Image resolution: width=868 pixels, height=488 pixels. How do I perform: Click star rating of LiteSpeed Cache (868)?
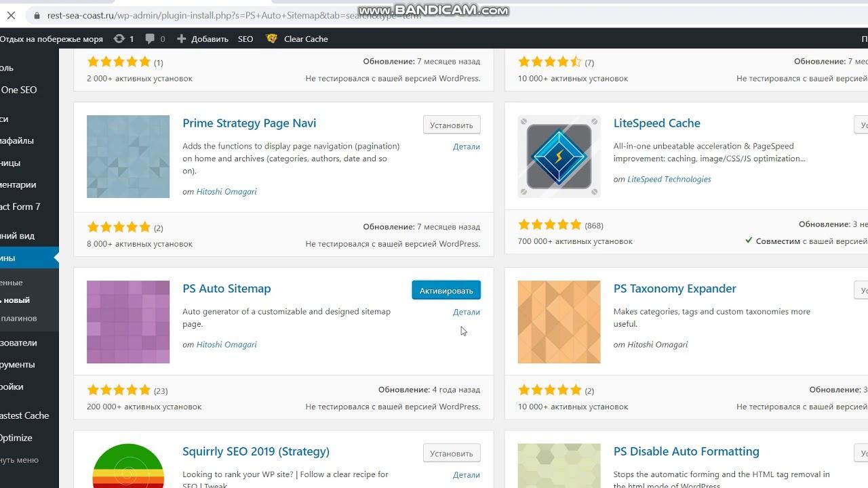point(549,224)
